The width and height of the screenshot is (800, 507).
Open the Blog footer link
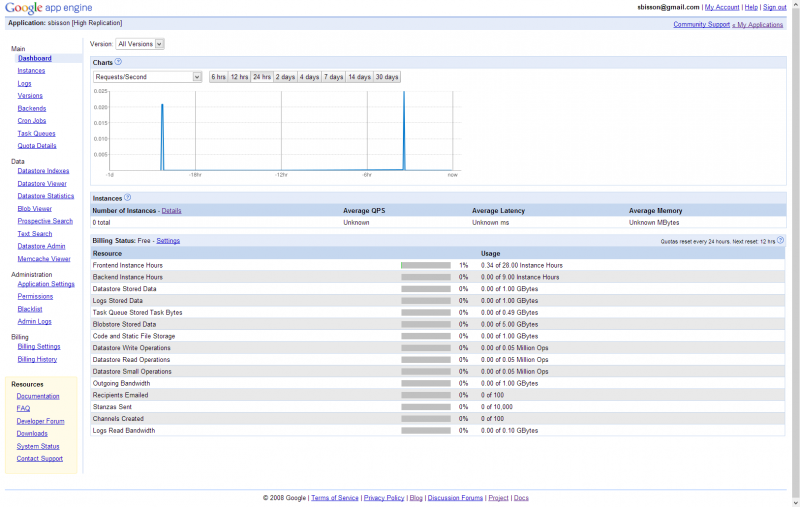click(416, 498)
